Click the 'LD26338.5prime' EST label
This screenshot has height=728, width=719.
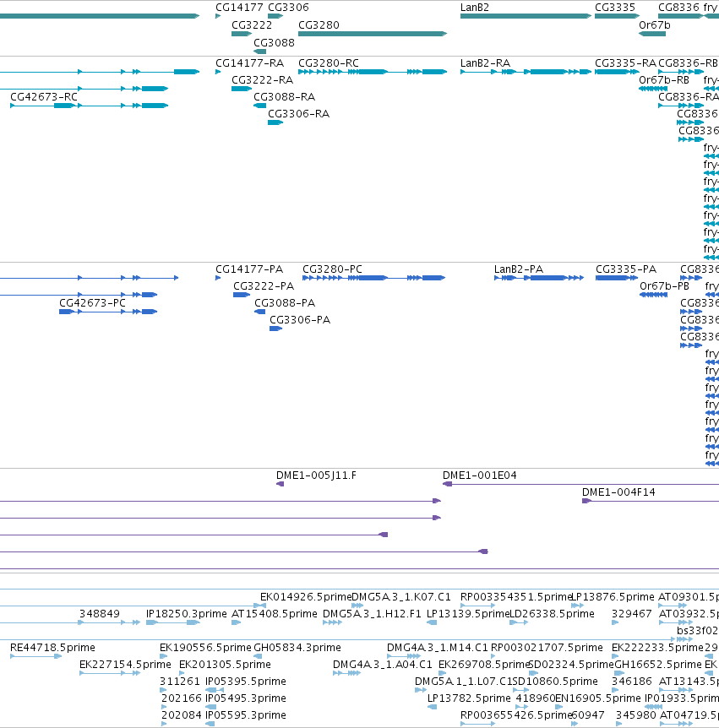click(x=552, y=613)
